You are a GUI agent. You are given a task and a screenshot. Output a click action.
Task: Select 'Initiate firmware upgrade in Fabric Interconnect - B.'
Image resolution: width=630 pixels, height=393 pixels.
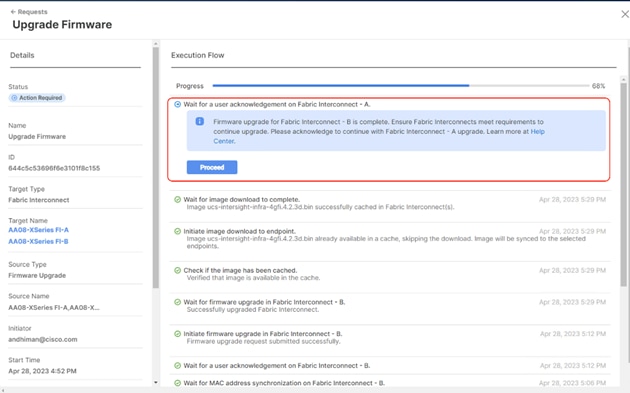click(x=263, y=334)
